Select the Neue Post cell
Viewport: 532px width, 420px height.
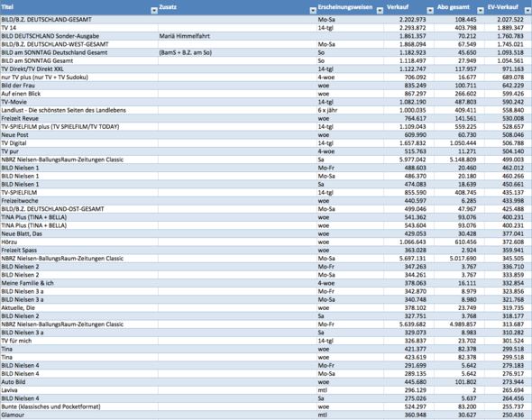[79, 134]
